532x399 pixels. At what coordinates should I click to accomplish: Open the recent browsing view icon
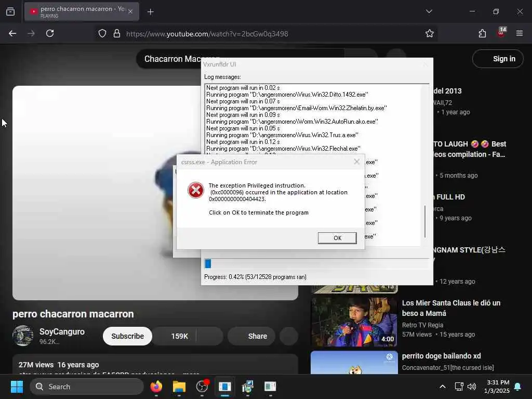[x=10, y=11]
